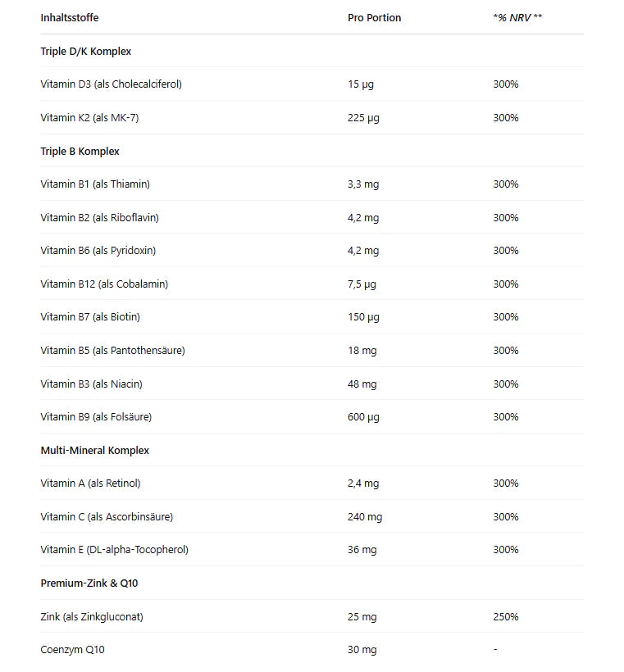Click the Vitamin E (DL-alpha-Tocopherol) label
Screen dimensions: 624x672
(x=114, y=550)
